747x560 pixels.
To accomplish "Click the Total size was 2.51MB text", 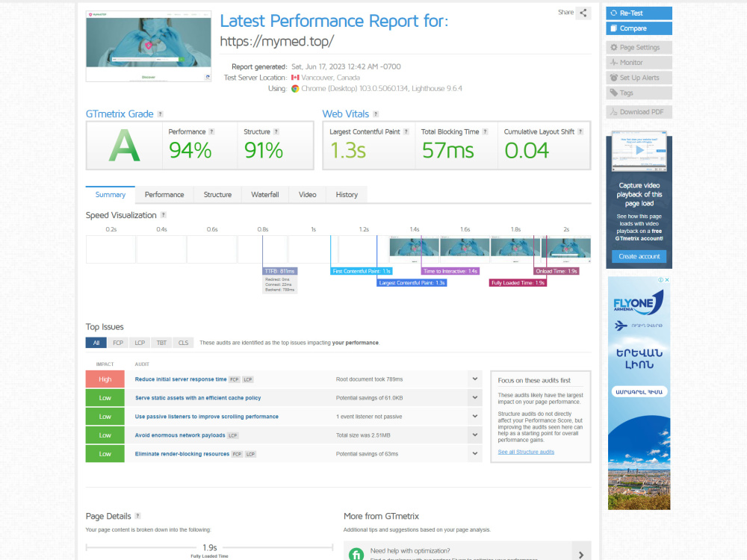I will (x=363, y=435).
